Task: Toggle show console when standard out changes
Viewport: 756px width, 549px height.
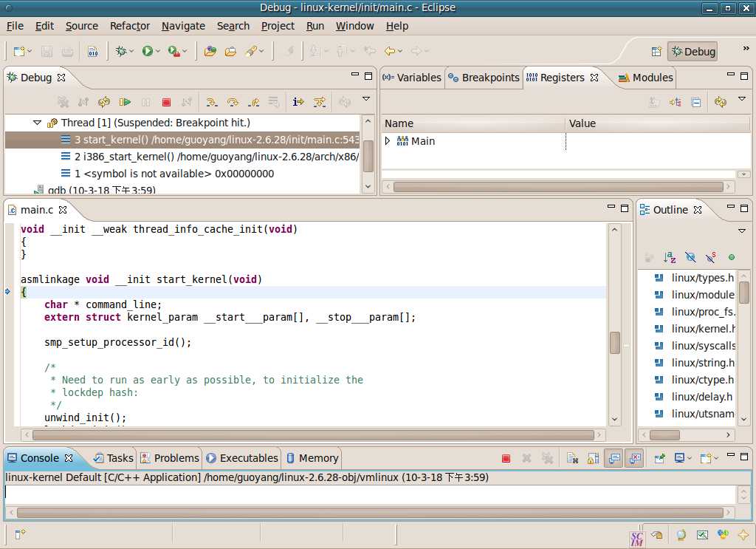Action: (x=614, y=458)
